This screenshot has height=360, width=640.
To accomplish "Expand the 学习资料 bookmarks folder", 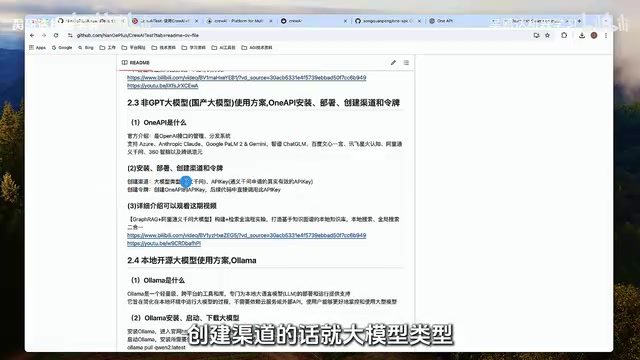I will pyautogui.click(x=193, y=48).
